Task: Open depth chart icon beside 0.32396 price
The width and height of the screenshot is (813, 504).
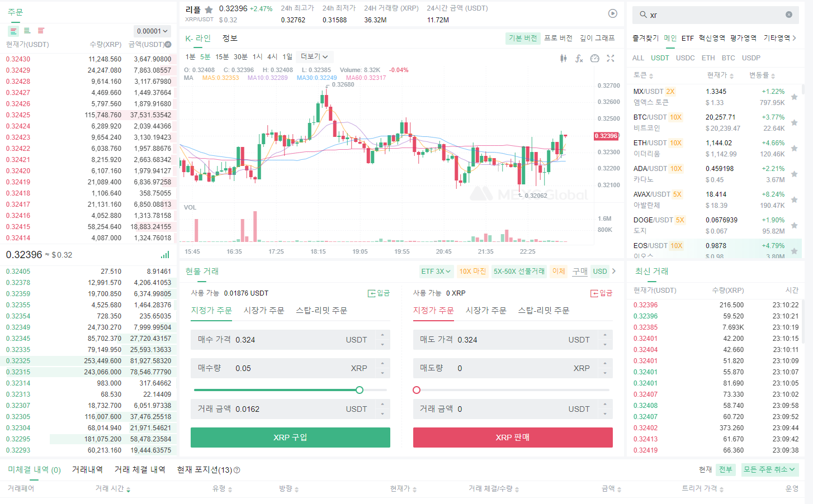Action: 165,255
